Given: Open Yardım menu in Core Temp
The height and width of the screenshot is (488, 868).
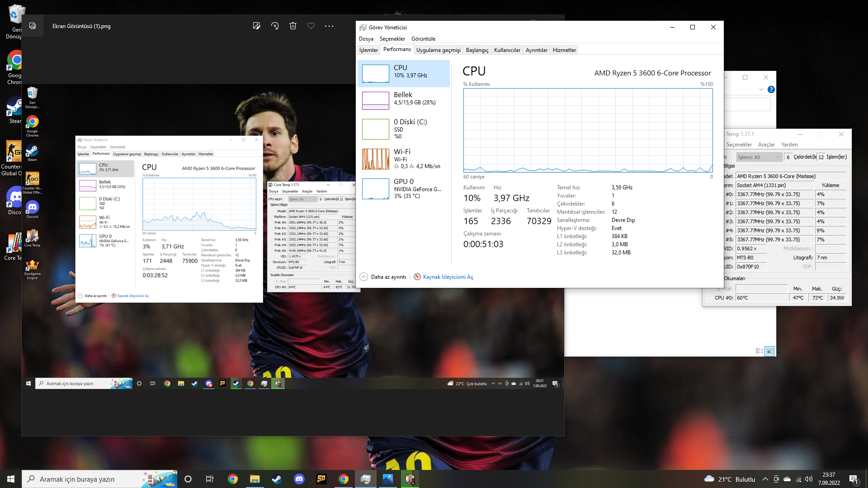Looking at the screenshot, I should click(x=789, y=145).
